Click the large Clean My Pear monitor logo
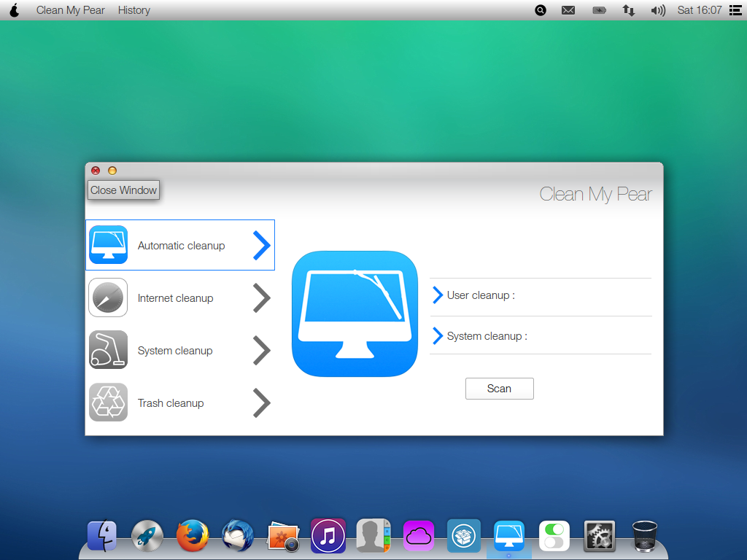The width and height of the screenshot is (747, 560). [355, 314]
